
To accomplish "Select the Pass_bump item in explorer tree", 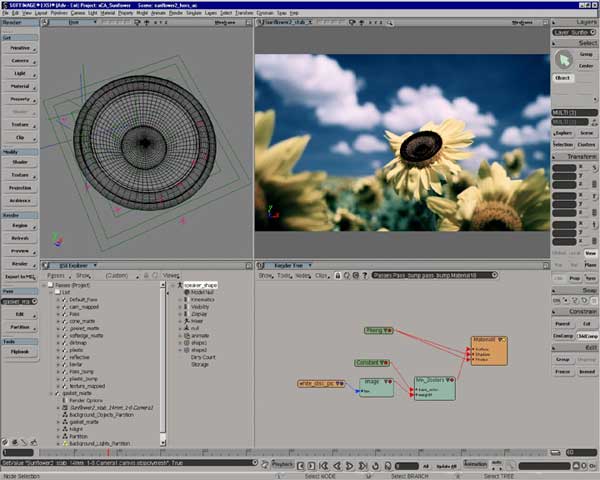I will pyautogui.click(x=82, y=372).
